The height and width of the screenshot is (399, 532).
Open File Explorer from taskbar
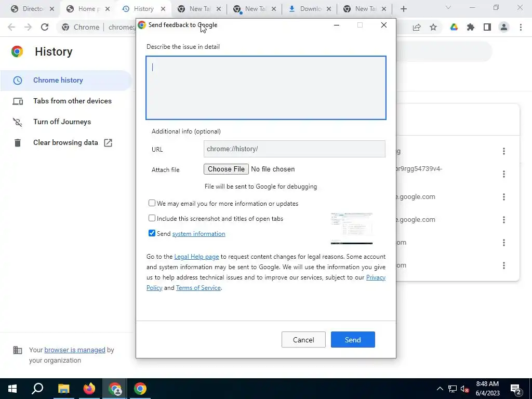[x=63, y=389]
